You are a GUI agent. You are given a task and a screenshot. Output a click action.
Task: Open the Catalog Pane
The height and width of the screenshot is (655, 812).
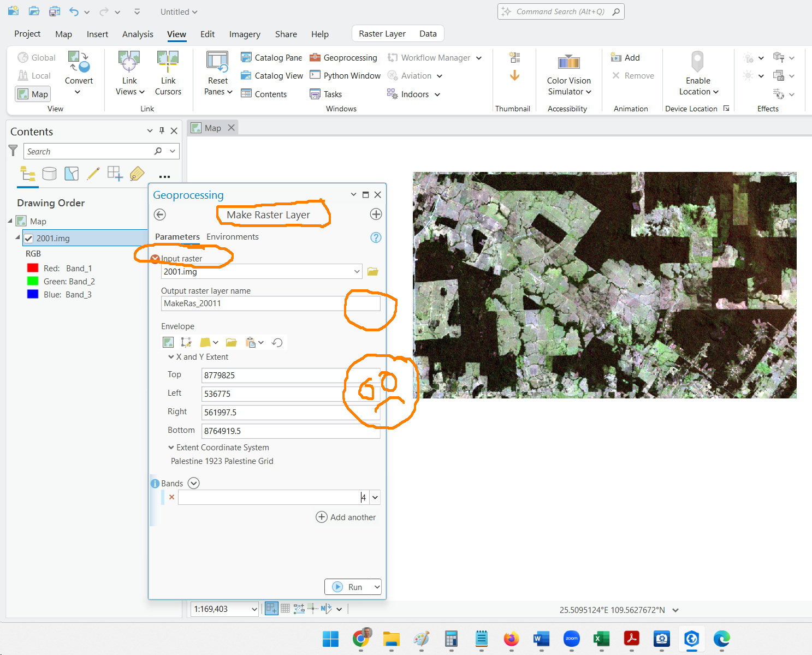point(271,57)
